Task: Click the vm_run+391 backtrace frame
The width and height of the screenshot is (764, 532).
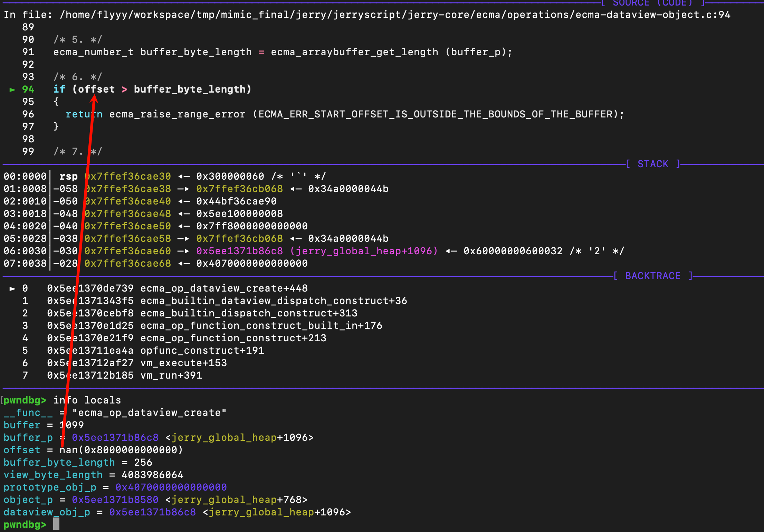Action: pyautogui.click(x=171, y=375)
